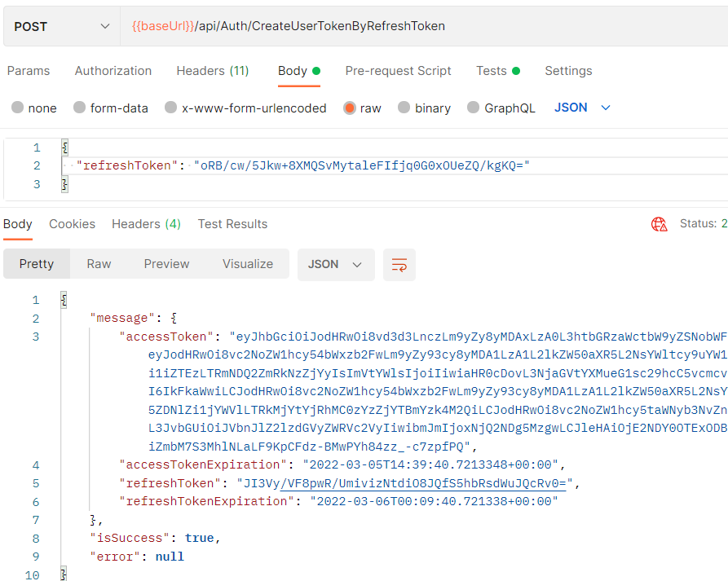Screen dimensions: 728x581
Task: Click the network globe warning icon
Action: (660, 224)
